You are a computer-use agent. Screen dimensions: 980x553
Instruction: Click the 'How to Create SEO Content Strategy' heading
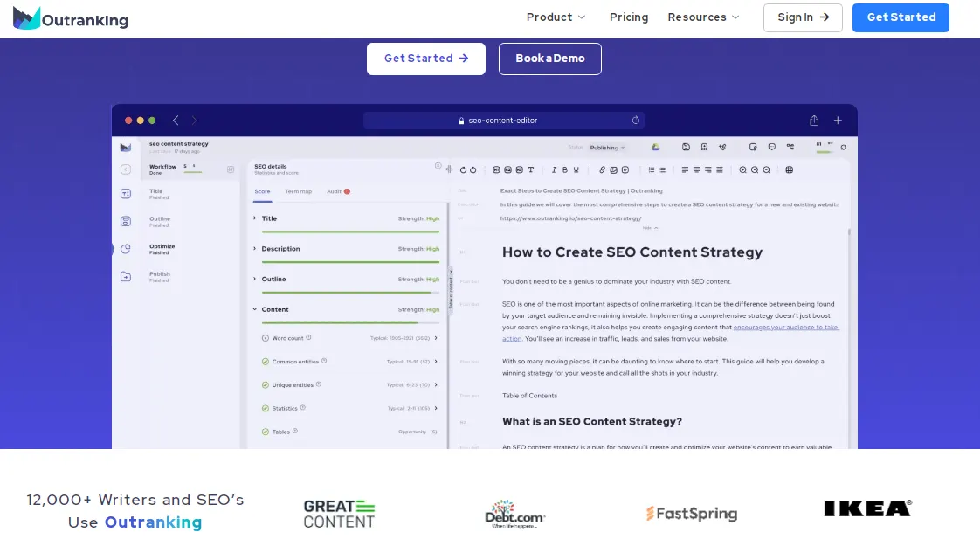click(631, 252)
